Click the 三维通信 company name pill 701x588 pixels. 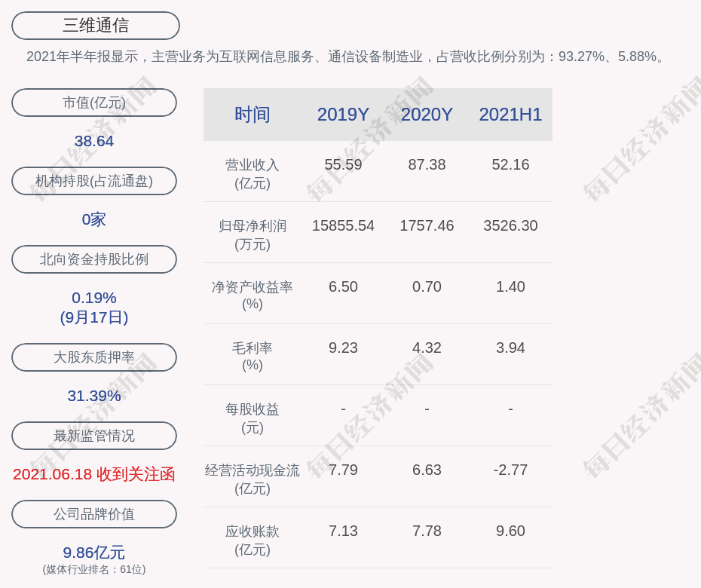tap(96, 26)
